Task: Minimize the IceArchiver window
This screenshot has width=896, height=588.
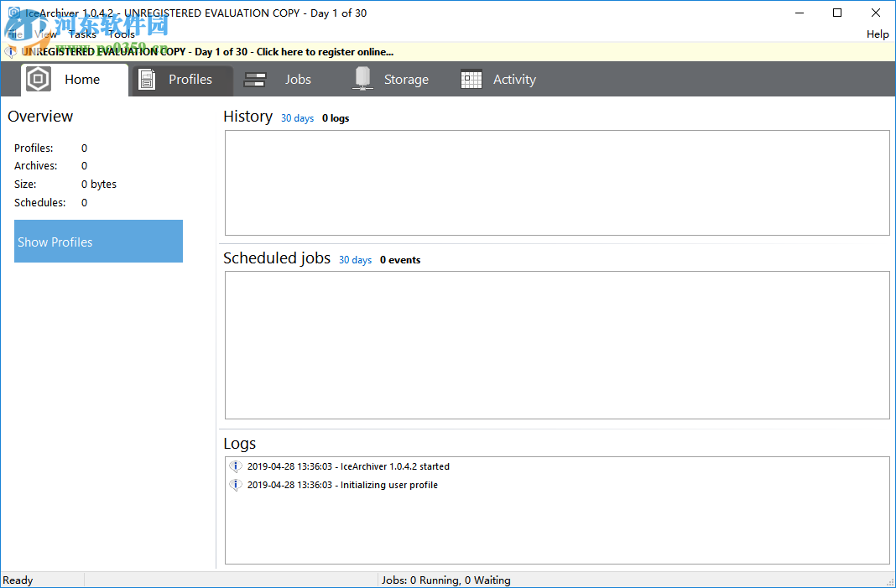Action: pos(799,13)
